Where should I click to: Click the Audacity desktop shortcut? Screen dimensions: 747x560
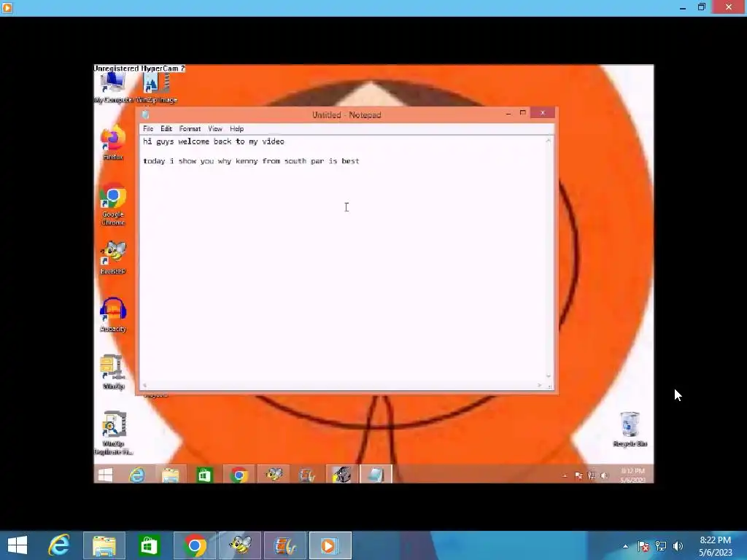tap(113, 315)
